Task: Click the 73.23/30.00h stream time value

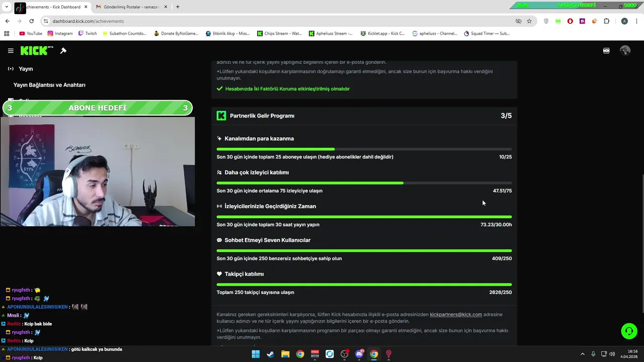Action: pyautogui.click(x=496, y=225)
